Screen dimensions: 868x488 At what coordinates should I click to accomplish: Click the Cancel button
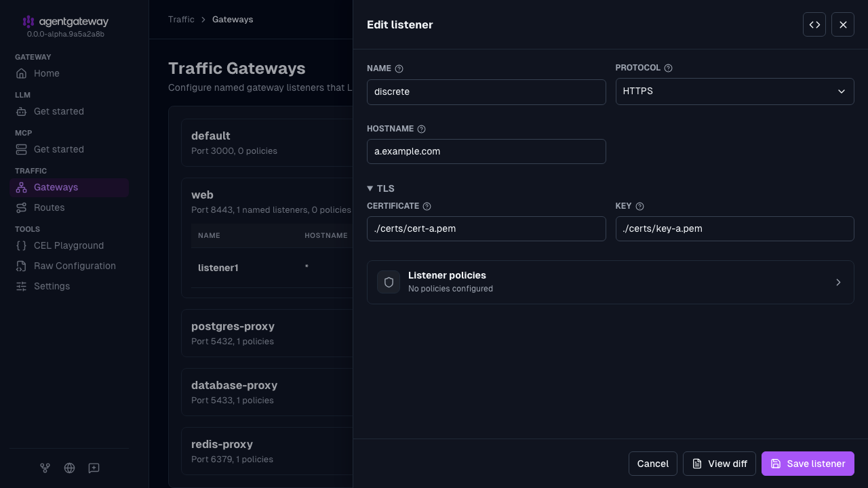point(652,464)
